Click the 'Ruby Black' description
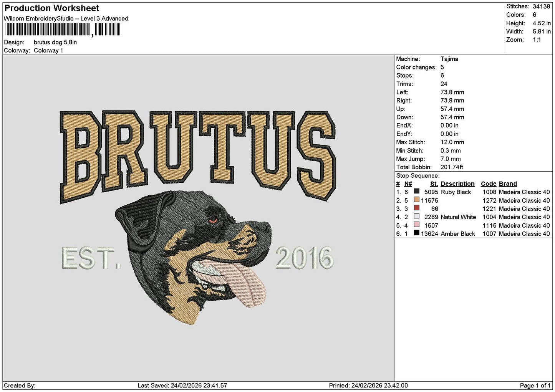This screenshot has width=555, height=392. [x=456, y=192]
